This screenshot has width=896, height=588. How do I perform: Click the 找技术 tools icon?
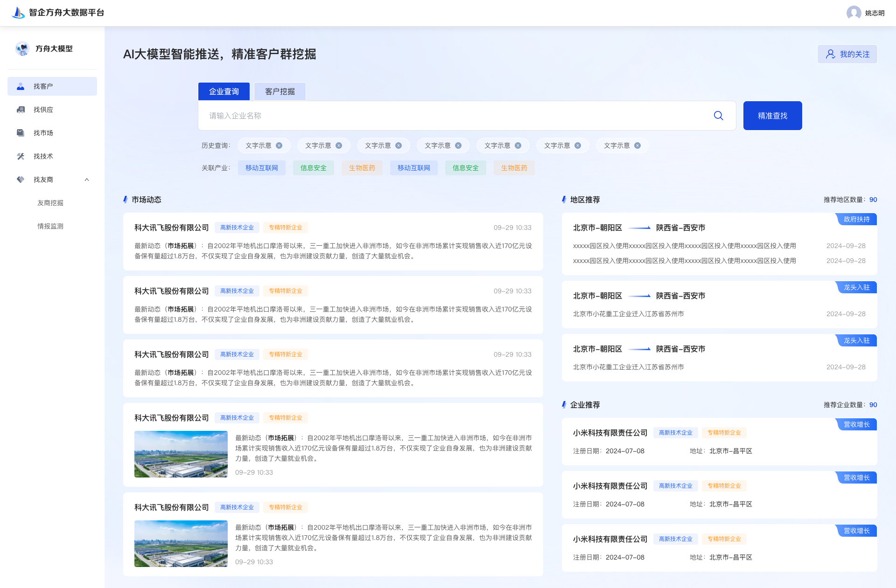pyautogui.click(x=21, y=156)
